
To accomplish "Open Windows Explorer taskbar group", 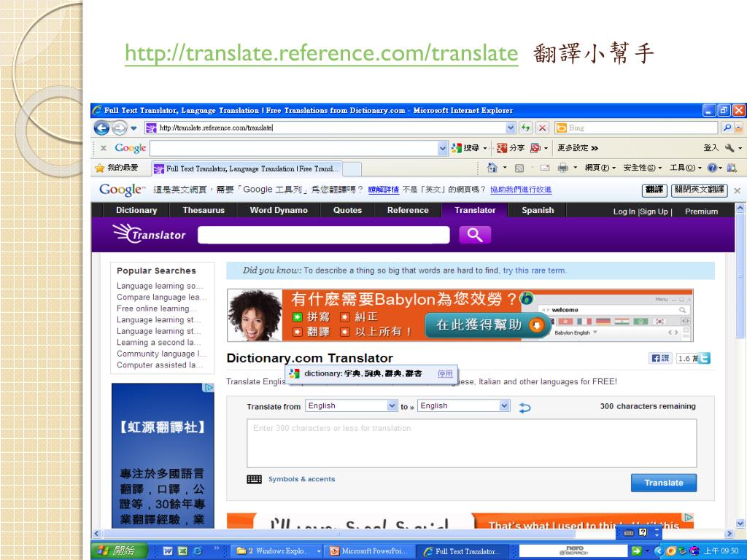I will (278, 551).
